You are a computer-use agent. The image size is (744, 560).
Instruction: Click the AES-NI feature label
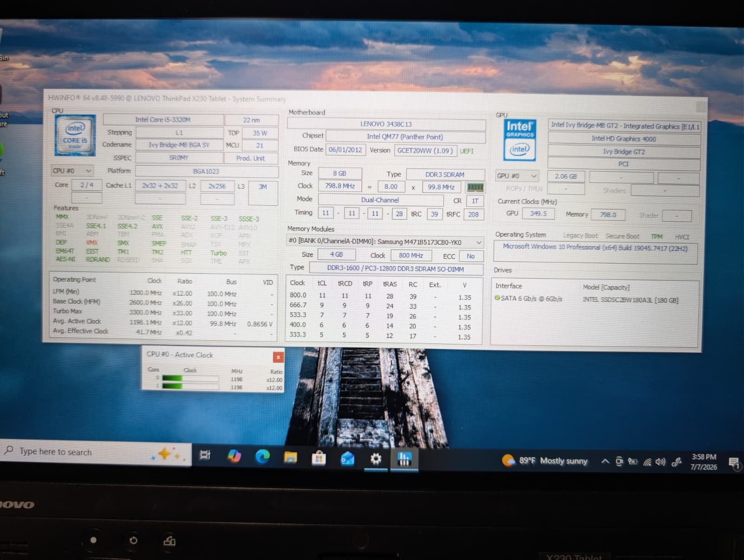[65, 259]
